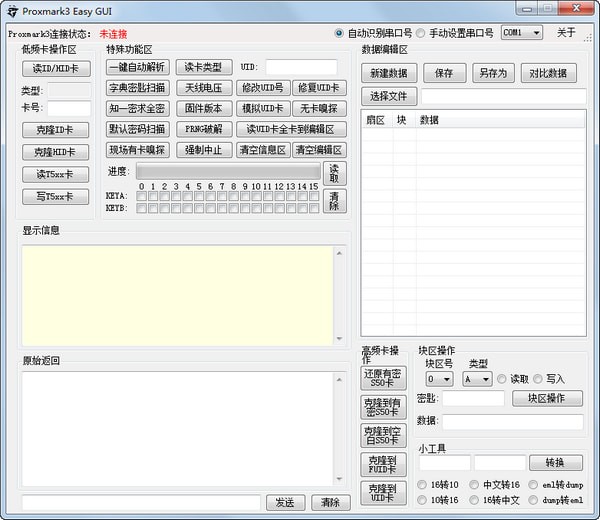Click the UID input field
This screenshot has width=600, height=520.
[x=301, y=67]
